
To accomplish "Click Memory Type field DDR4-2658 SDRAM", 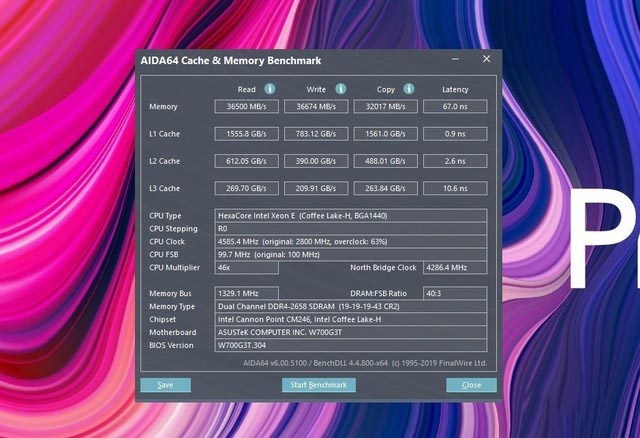I will pos(351,307).
